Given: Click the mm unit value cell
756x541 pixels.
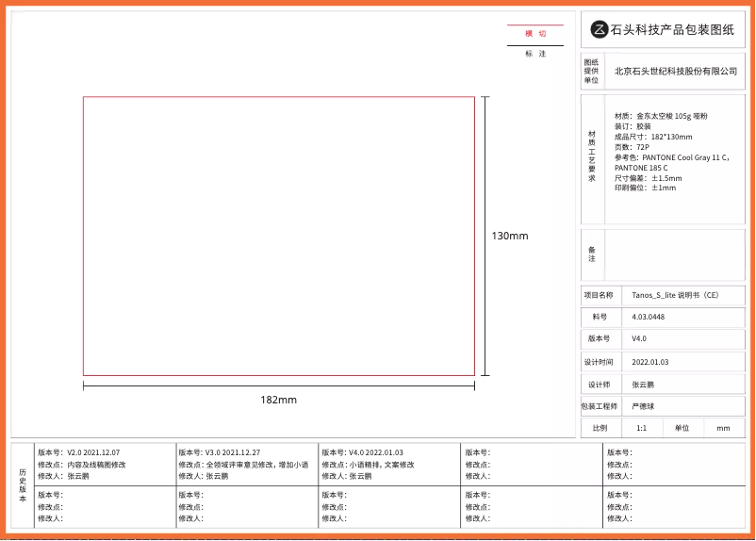Looking at the screenshot, I should (723, 428).
